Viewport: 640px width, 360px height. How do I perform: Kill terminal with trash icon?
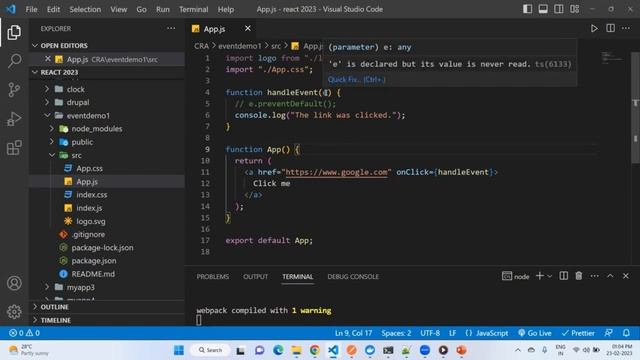pos(578,276)
